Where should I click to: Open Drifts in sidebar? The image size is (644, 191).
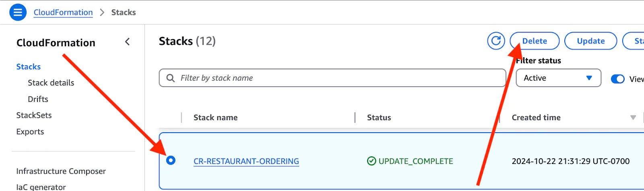tap(38, 99)
